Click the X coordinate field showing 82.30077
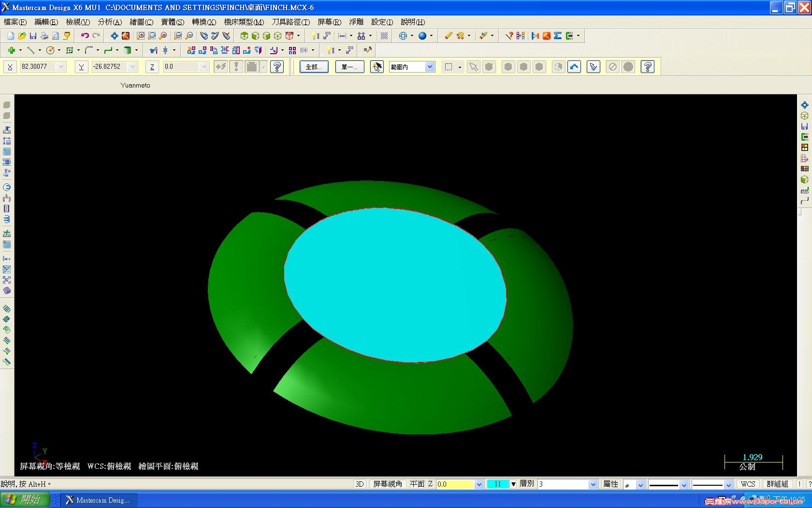This screenshot has height=508, width=812. tap(38, 67)
